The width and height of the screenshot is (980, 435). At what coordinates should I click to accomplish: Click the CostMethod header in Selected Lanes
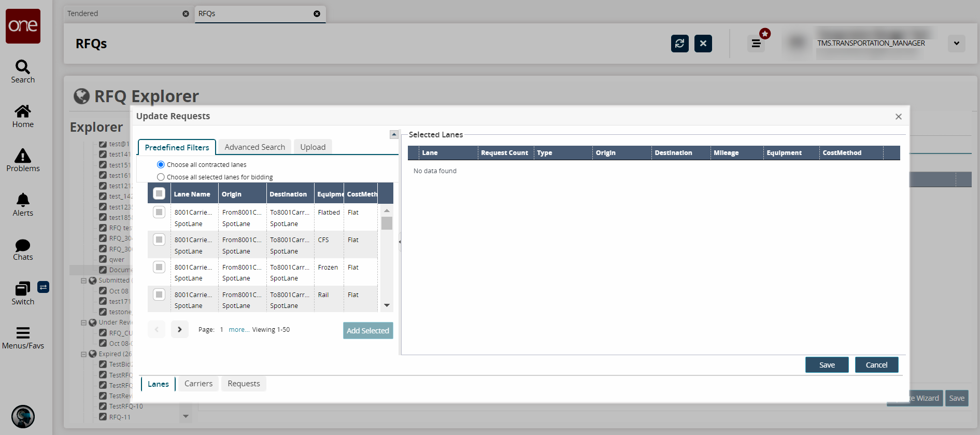[x=851, y=153]
